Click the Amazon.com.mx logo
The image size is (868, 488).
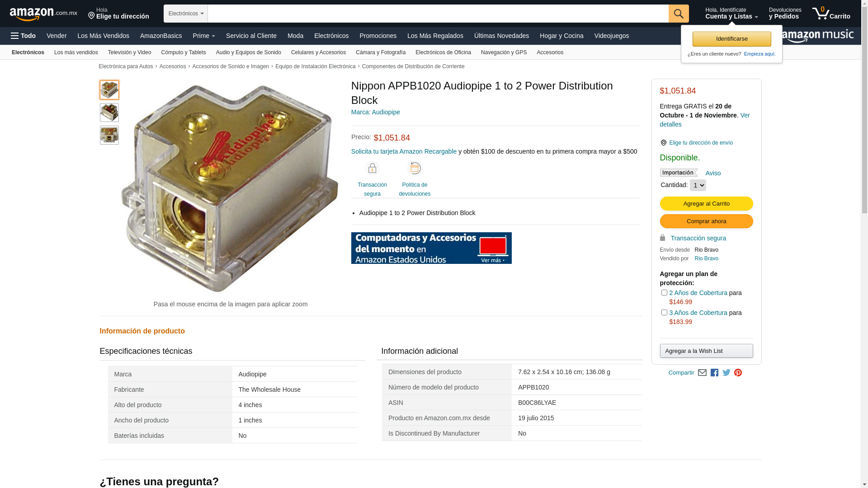tap(43, 14)
